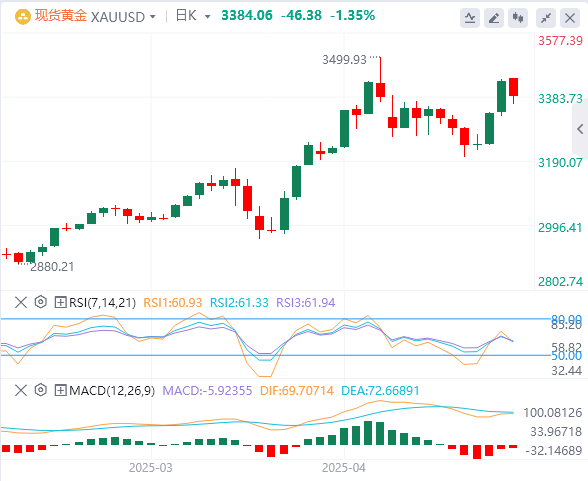Remove the MACD indicator panel
This screenshot has width=588, height=481.
pos(21,390)
